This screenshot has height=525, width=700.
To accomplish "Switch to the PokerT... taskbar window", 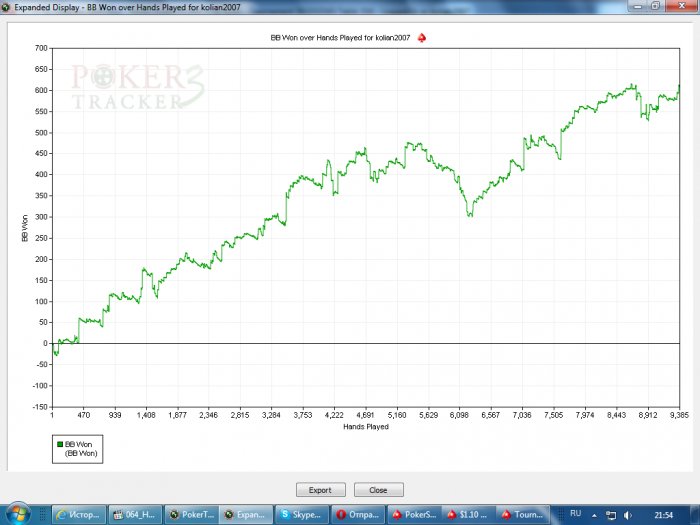I will (191, 515).
